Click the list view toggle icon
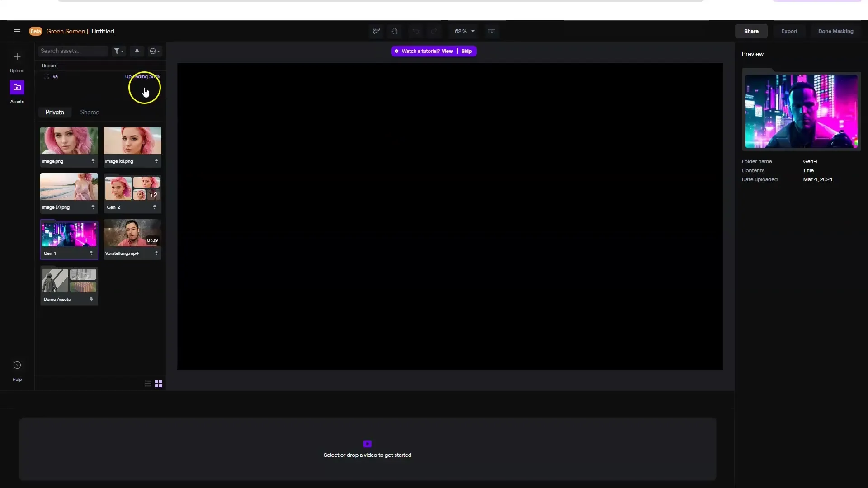Viewport: 868px width, 488px height. (148, 384)
